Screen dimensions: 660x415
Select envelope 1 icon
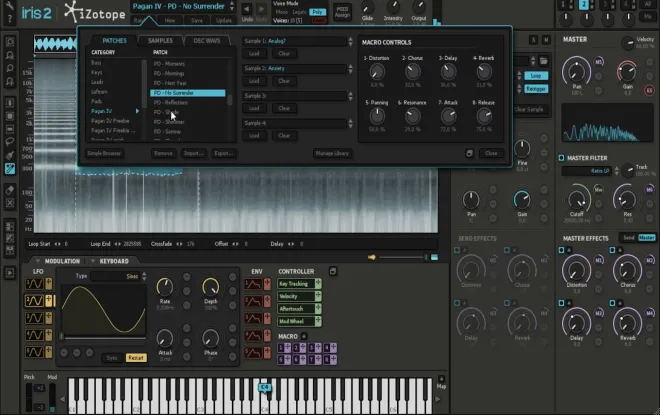(x=253, y=285)
